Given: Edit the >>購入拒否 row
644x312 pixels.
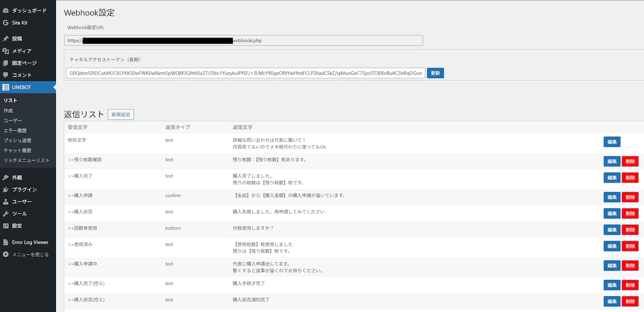Looking at the screenshot, I should 612,214.
